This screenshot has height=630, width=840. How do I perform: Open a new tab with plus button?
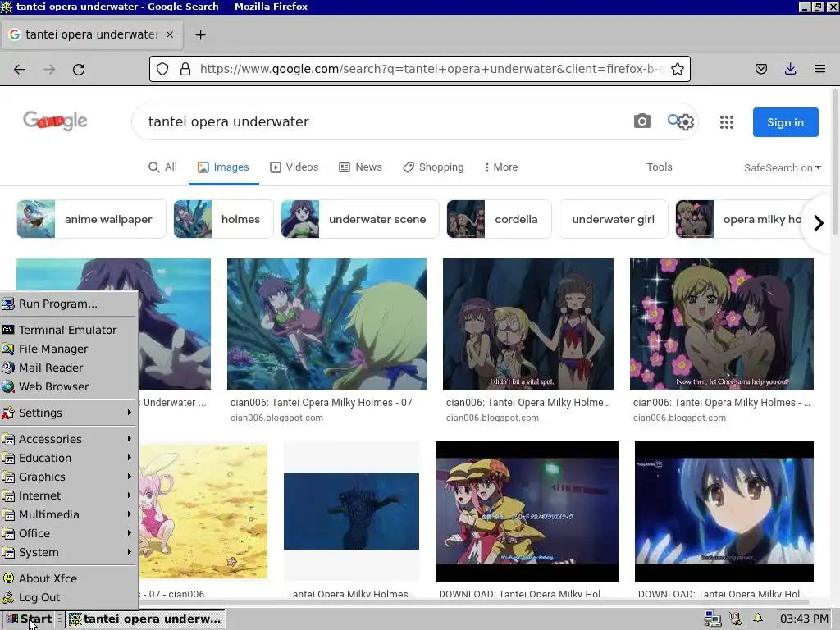(x=200, y=34)
